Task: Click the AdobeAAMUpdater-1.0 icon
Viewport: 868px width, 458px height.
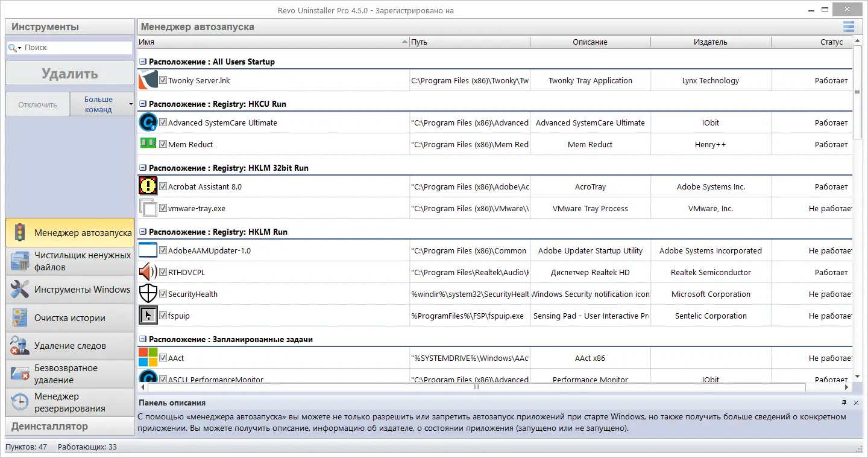Action: point(148,250)
